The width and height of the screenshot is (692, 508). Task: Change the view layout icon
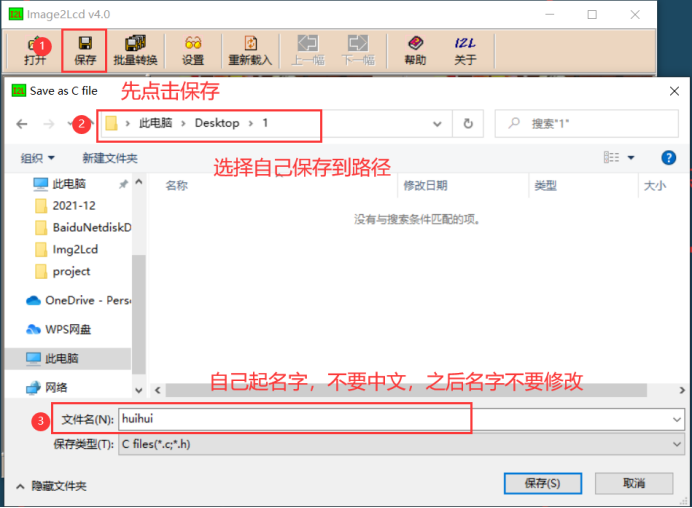pos(611,158)
